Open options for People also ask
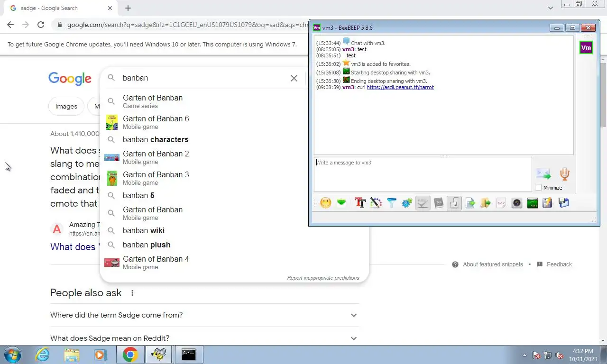The height and width of the screenshot is (364, 607). (132, 293)
